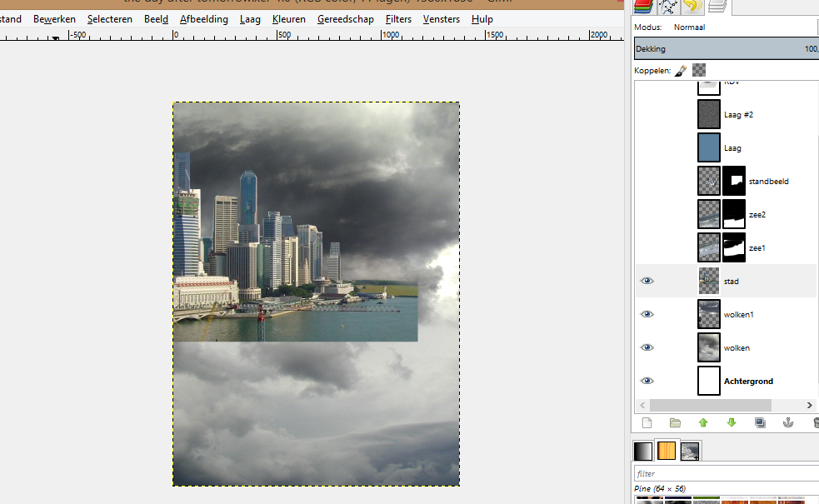Click the new layer icon
This screenshot has height=504, width=819.
pyautogui.click(x=647, y=423)
